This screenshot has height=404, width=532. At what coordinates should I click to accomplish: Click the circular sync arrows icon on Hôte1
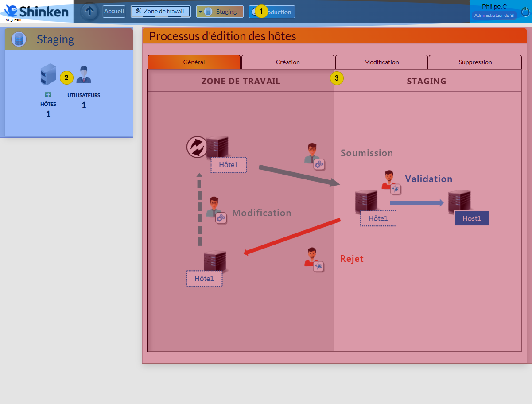tap(197, 147)
